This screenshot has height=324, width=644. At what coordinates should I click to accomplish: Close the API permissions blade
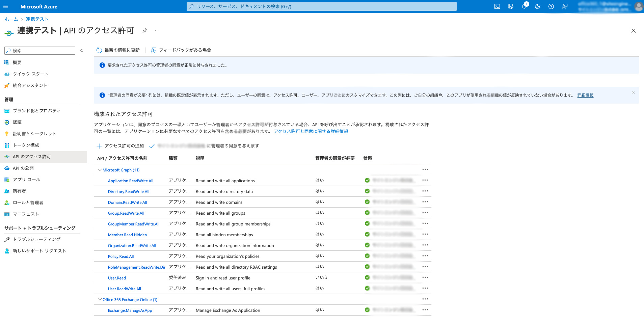pyautogui.click(x=634, y=31)
